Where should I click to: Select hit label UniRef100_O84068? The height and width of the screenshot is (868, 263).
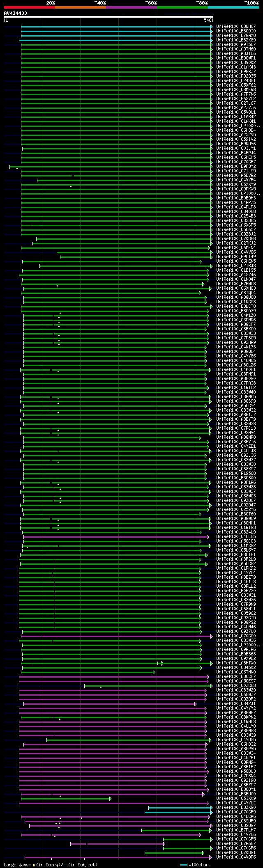coord(236,211)
